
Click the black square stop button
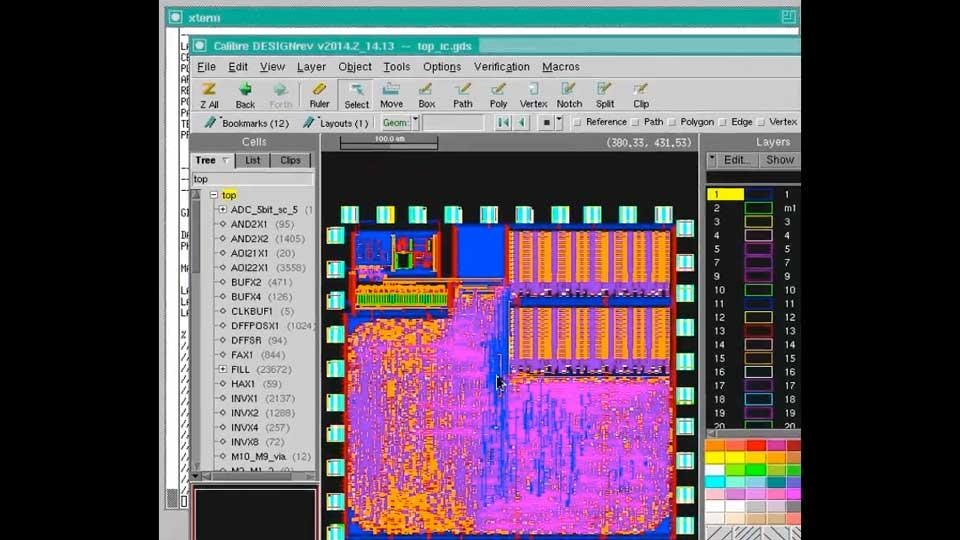click(x=546, y=122)
